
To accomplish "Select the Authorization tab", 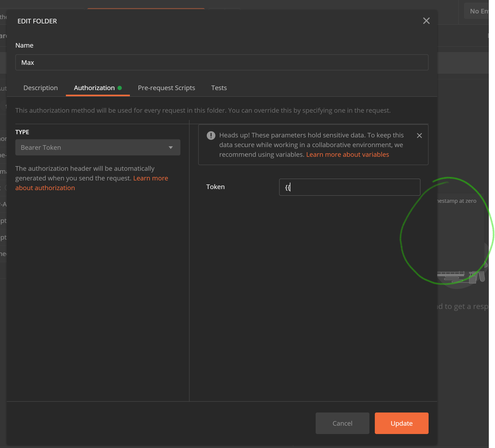I will (94, 88).
